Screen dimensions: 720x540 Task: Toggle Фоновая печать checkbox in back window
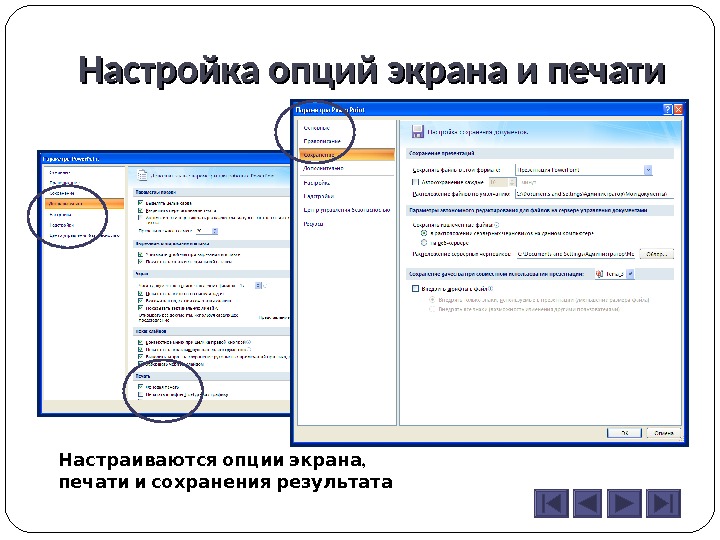(141, 387)
